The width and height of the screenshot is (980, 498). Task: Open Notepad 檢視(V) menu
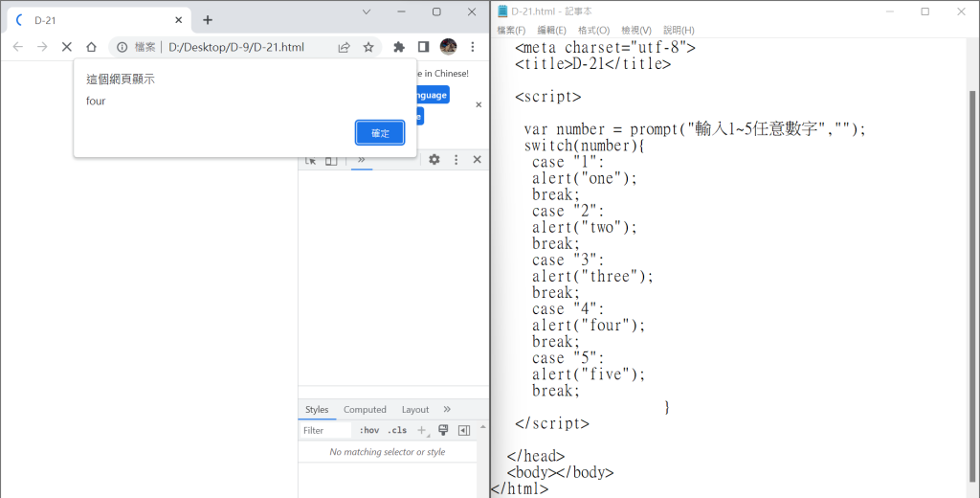636,30
